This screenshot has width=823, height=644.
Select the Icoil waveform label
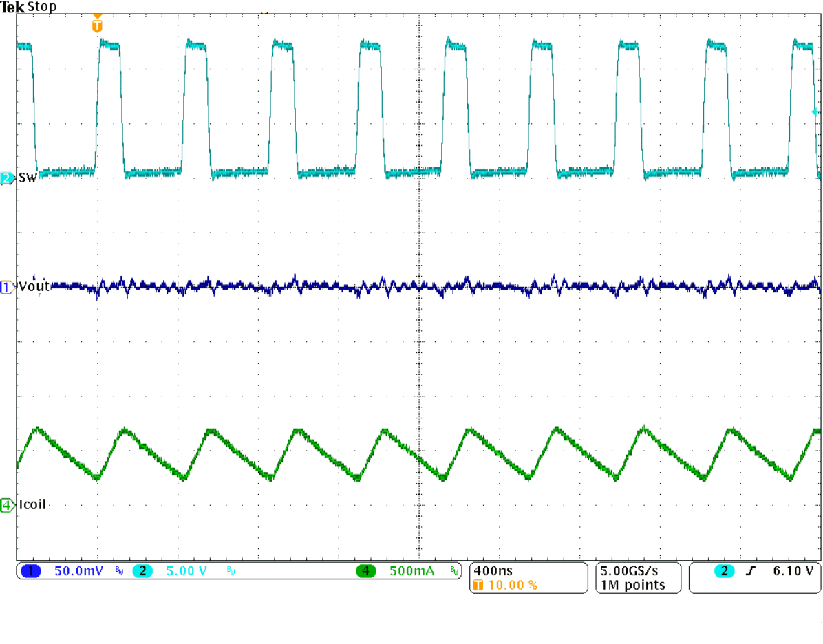[31, 504]
